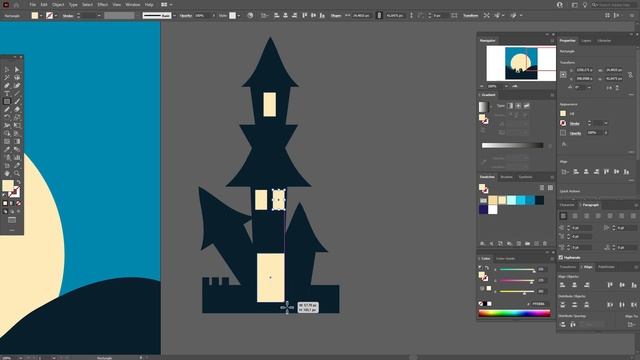Screen dimensions: 640x360
Task: Switch Swatches panel to list view
Action: (542, 188)
